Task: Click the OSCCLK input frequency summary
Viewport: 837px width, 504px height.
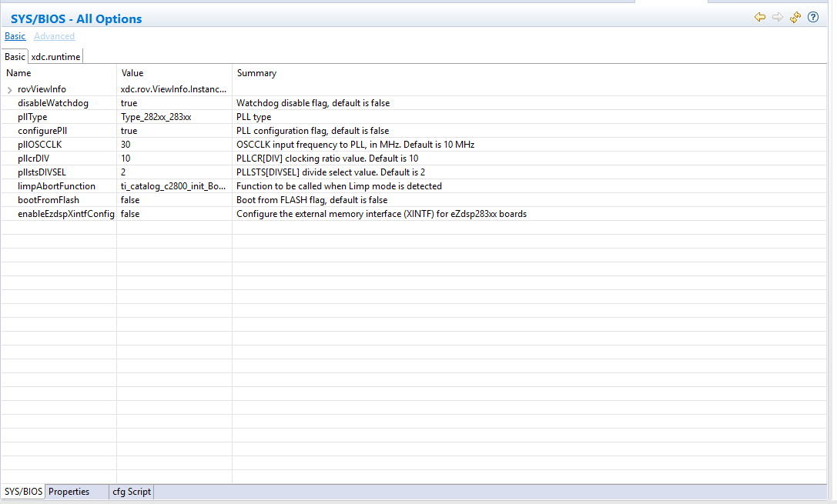Action: point(355,145)
